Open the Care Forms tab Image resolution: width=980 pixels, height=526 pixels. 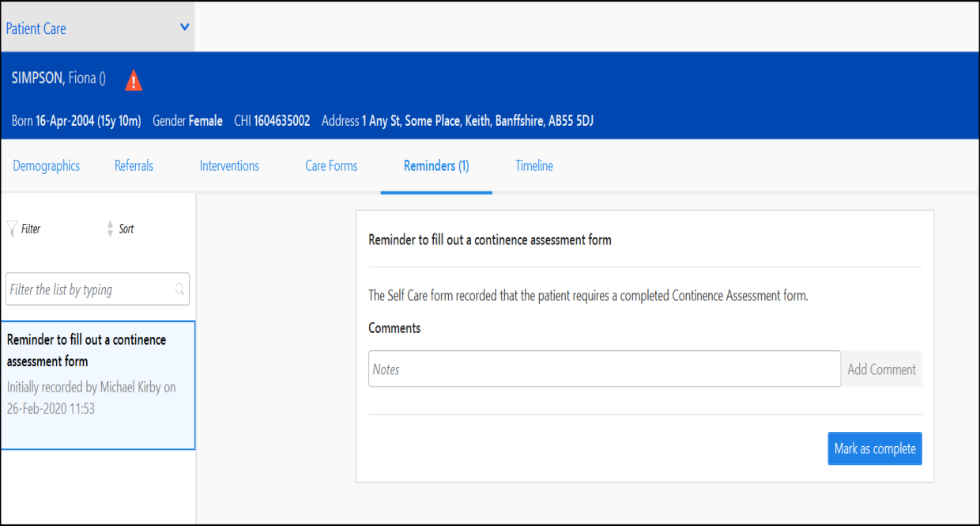[331, 165]
